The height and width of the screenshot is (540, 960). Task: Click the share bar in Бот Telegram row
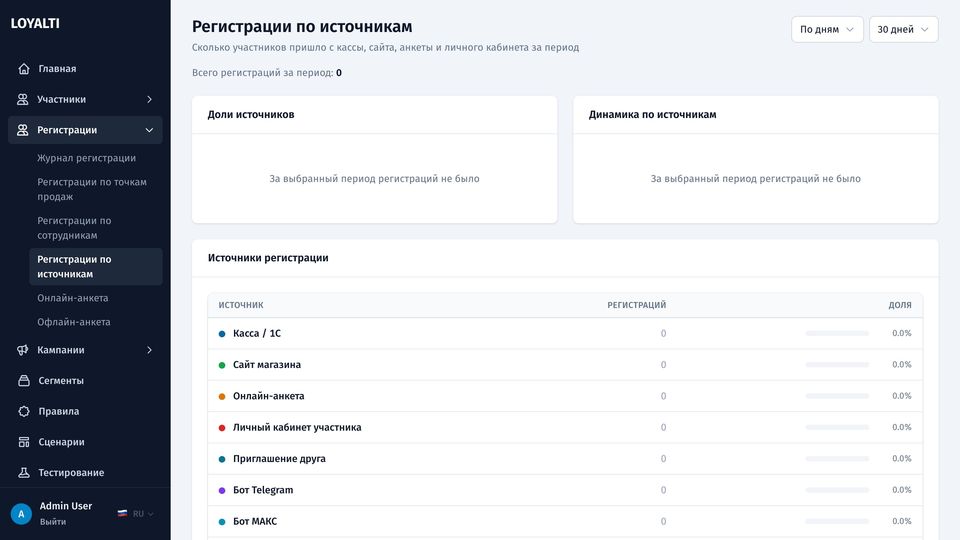pyautogui.click(x=837, y=490)
